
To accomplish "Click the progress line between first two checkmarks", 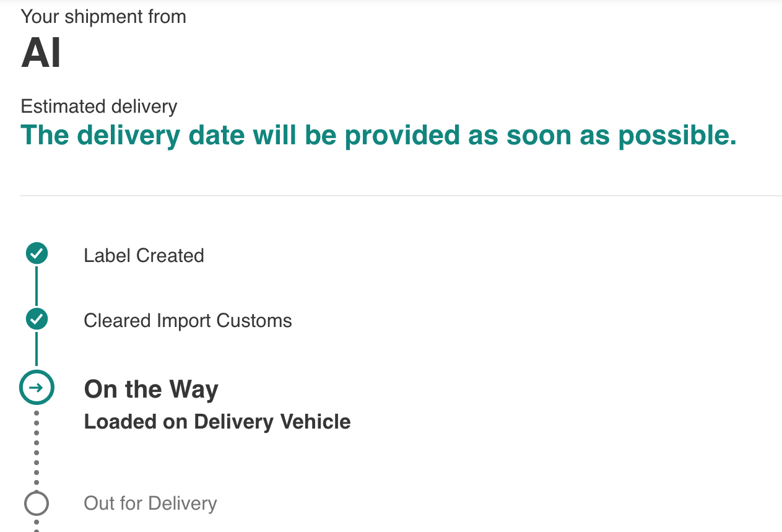I will coord(37,286).
